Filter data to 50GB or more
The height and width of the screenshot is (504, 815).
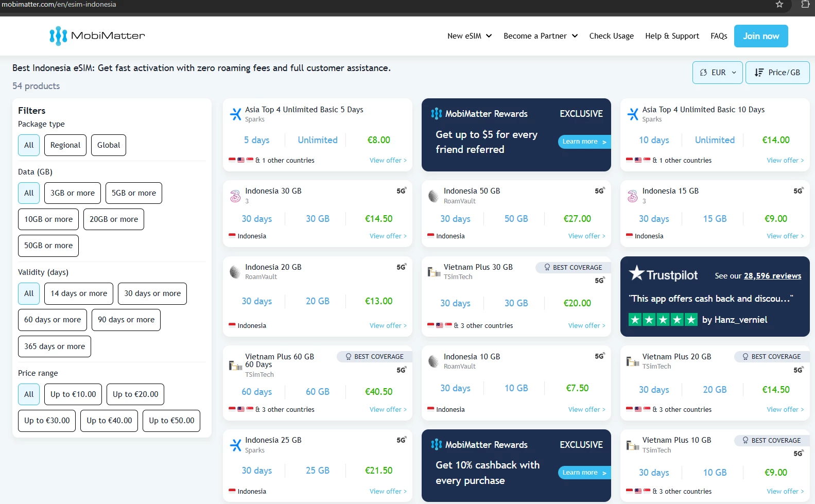[x=48, y=246]
